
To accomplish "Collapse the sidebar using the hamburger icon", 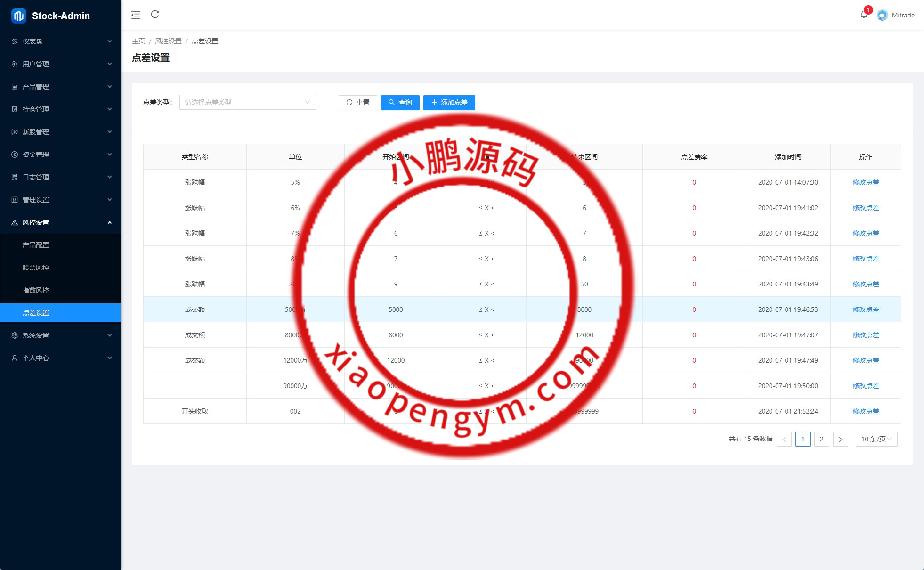I will pos(135,15).
